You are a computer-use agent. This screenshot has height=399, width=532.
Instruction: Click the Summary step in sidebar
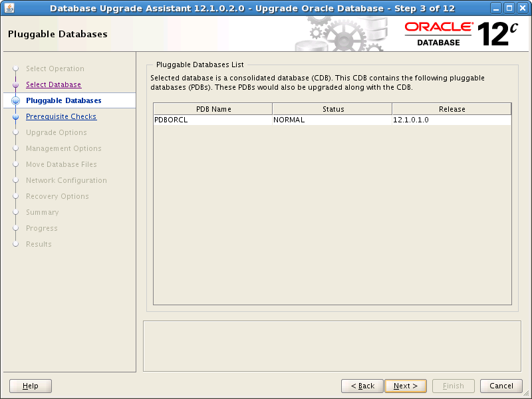(x=43, y=212)
